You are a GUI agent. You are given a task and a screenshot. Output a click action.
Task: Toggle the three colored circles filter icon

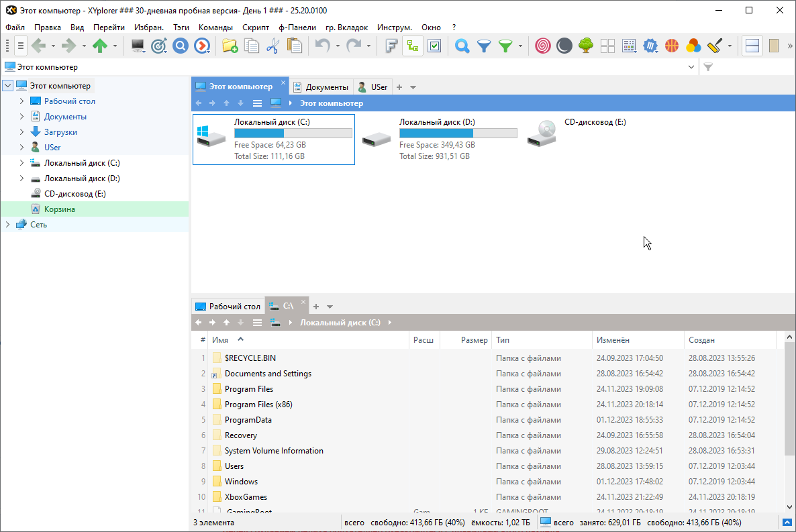693,46
